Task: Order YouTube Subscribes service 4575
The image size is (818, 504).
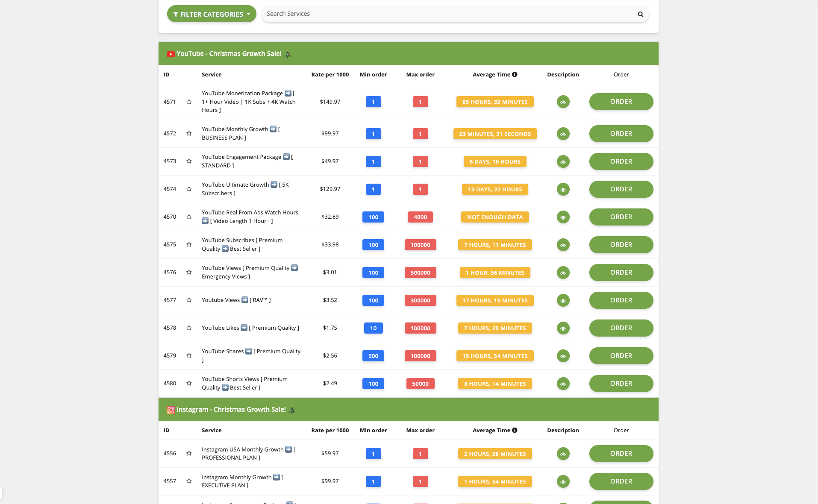Action: (621, 245)
